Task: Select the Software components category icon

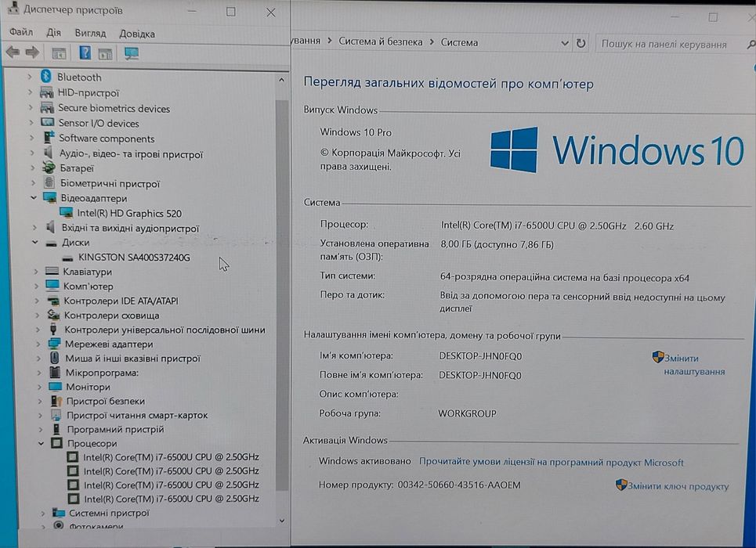Action: (x=49, y=138)
